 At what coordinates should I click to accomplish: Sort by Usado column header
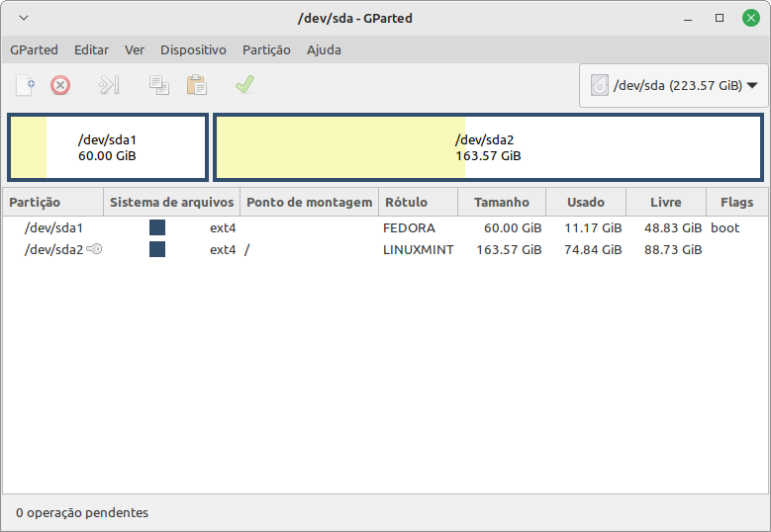point(586,202)
